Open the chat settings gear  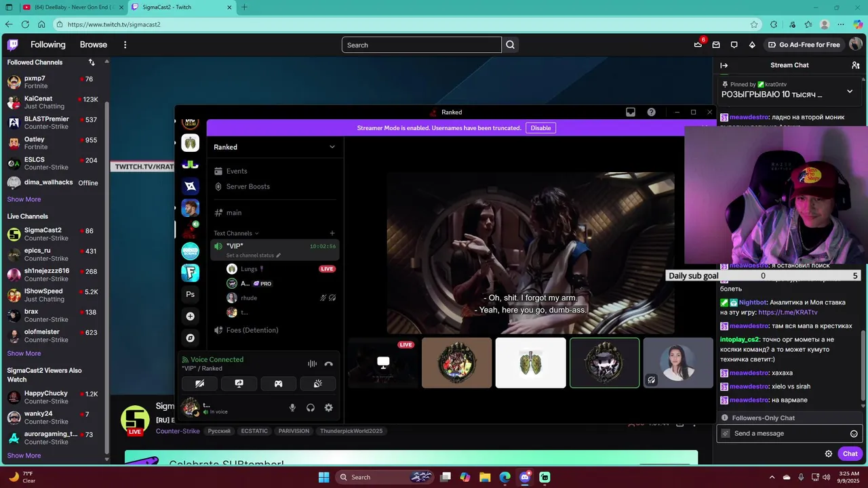point(829,453)
